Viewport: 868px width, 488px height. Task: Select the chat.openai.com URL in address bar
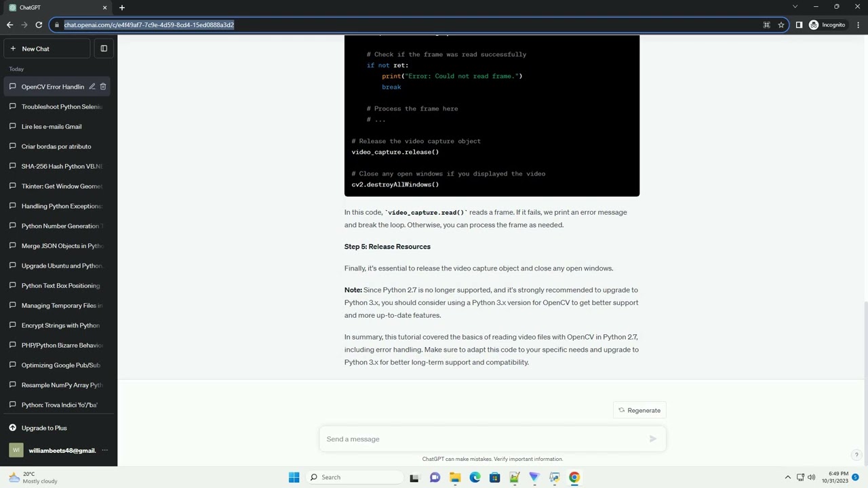149,25
